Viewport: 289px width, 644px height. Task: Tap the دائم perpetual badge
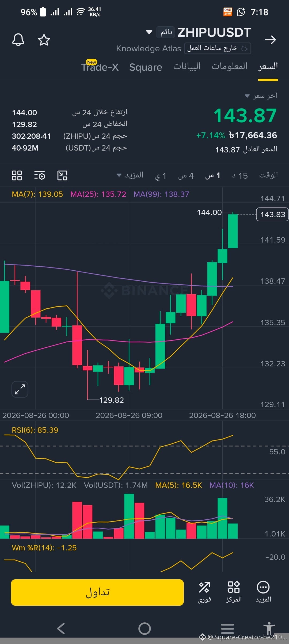pos(166,32)
